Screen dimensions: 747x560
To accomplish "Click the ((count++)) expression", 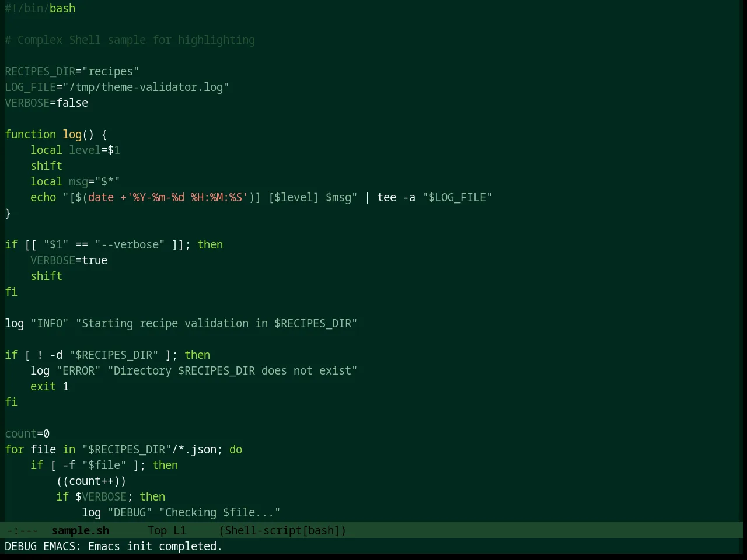I will [x=91, y=481].
